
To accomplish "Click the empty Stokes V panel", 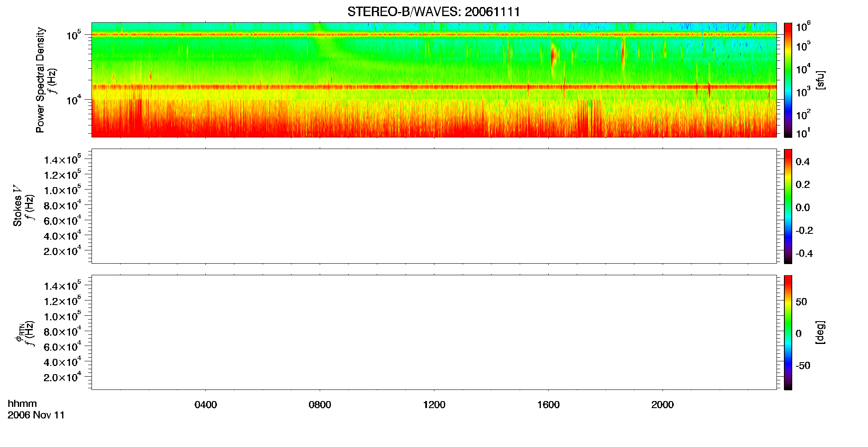I will [x=434, y=206].
